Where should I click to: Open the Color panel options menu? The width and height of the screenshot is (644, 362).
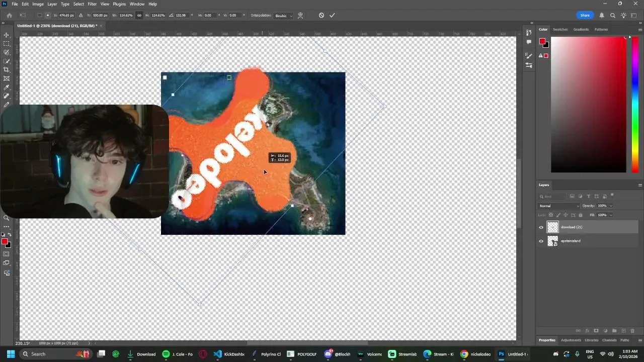point(640,29)
